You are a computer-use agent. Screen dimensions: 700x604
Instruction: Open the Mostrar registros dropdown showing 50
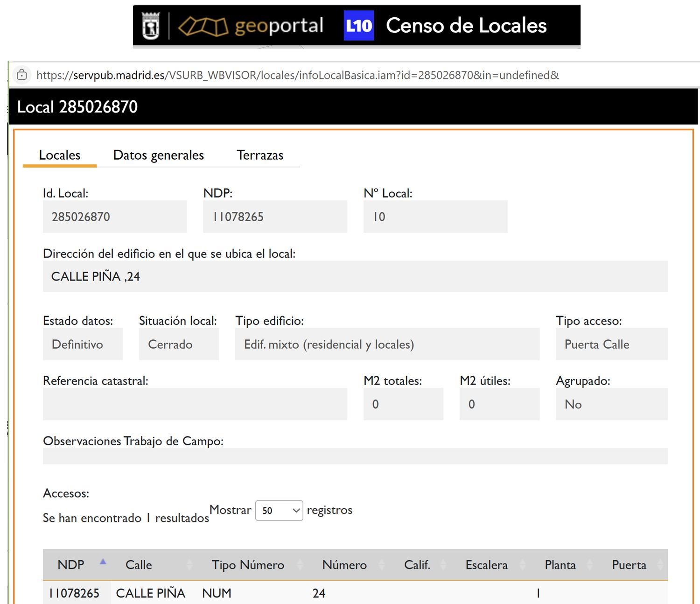(x=279, y=511)
